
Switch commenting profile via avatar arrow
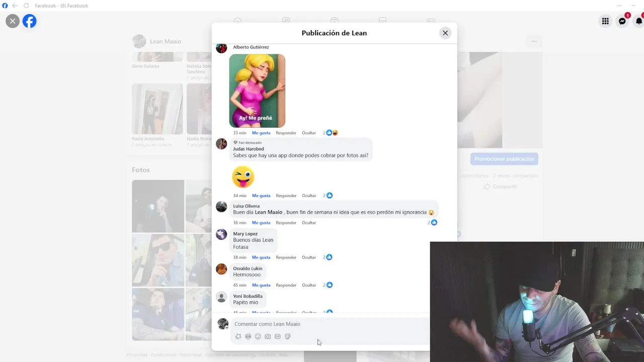pyautogui.click(x=226, y=327)
